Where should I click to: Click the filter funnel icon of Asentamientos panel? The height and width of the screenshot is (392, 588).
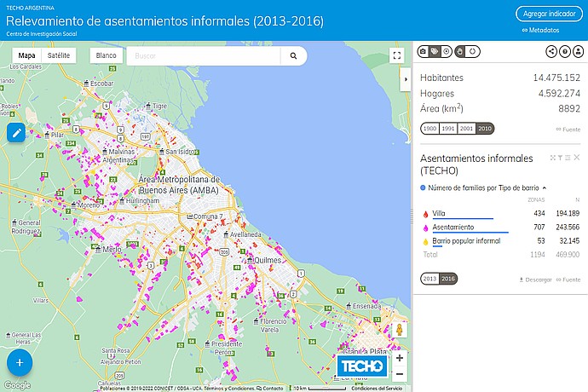click(560, 158)
